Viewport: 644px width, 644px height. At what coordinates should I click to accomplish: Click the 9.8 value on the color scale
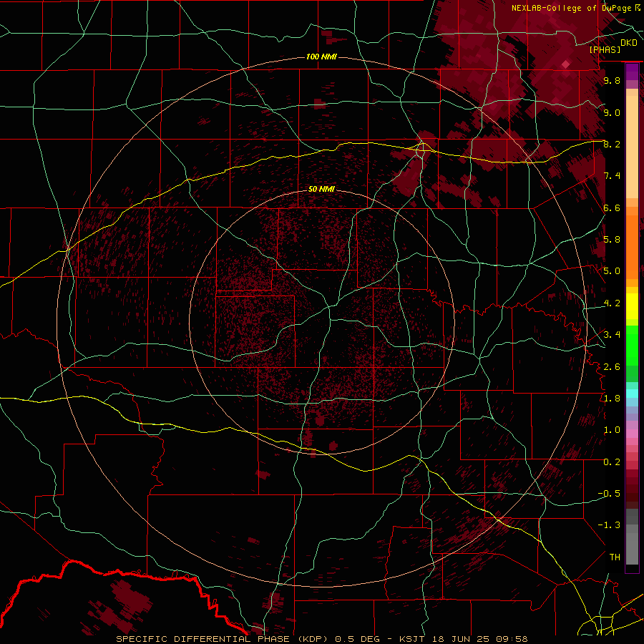(x=612, y=81)
